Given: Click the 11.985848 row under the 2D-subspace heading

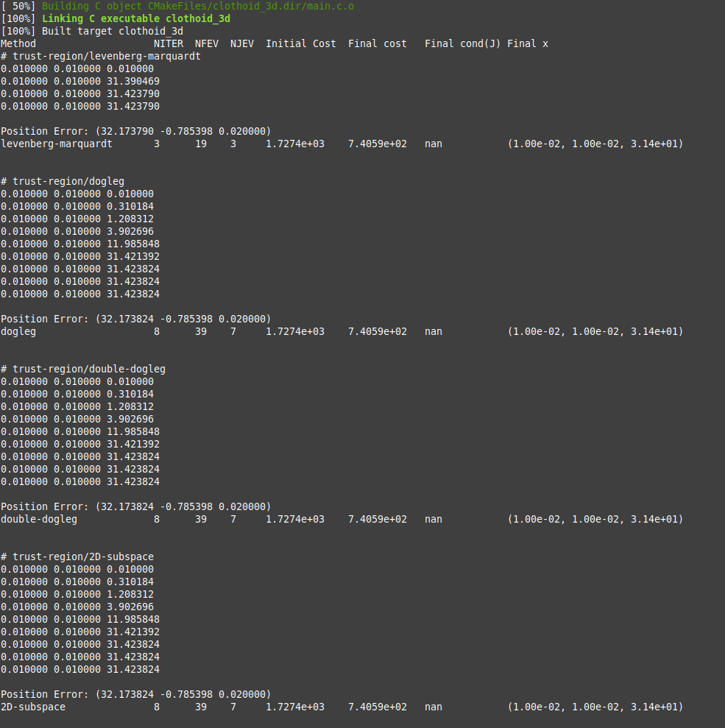Looking at the screenshot, I should pos(80,619).
